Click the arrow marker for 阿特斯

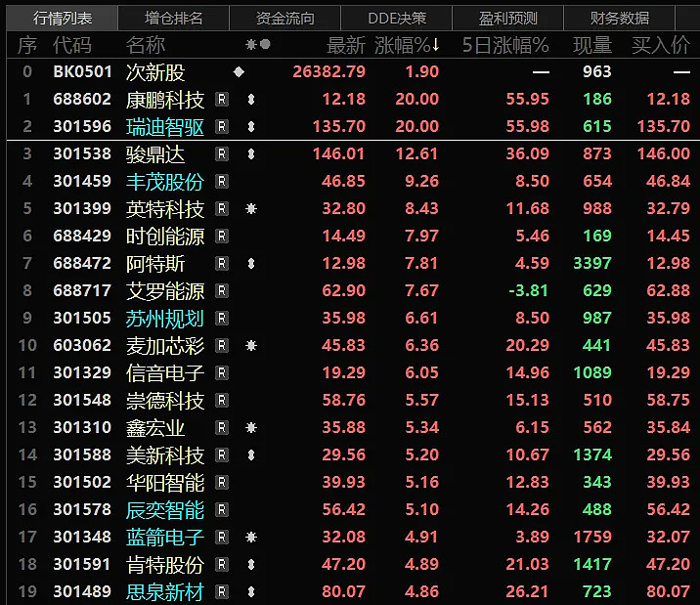coord(251,263)
